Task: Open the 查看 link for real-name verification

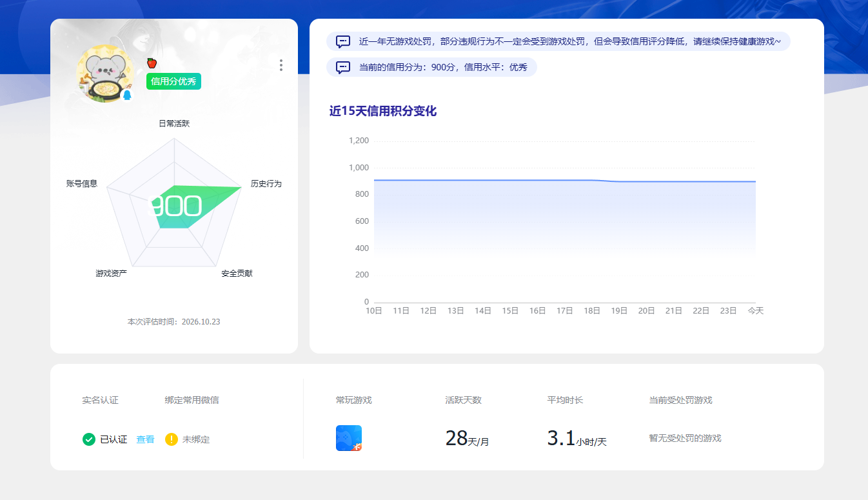Action: 145,439
